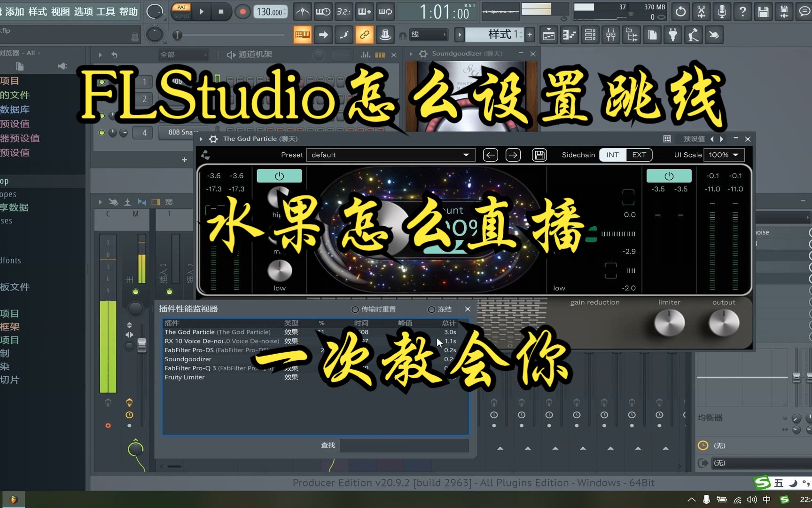The width and height of the screenshot is (812, 508).
Task: Show the Channel rack icon
Action: click(590, 35)
